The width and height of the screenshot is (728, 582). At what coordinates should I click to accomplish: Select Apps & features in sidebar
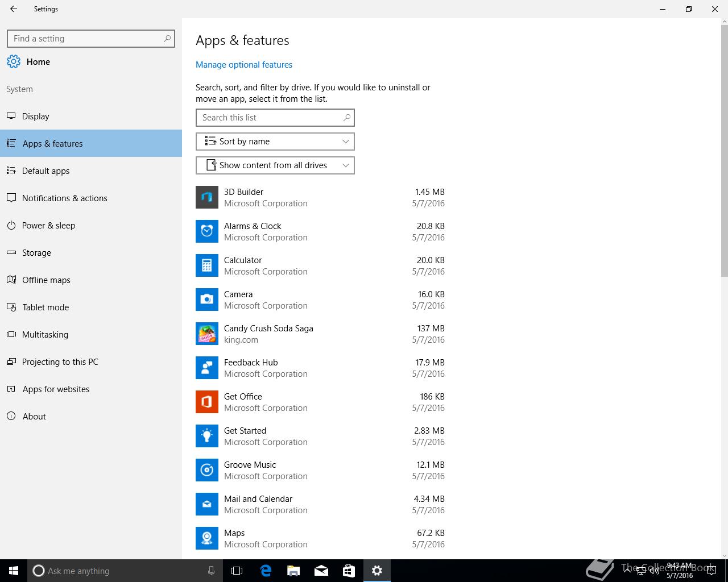[x=91, y=144]
